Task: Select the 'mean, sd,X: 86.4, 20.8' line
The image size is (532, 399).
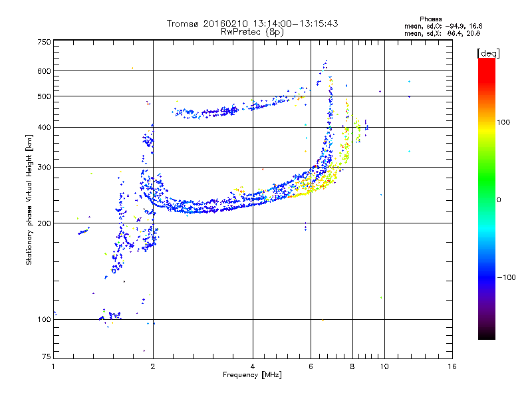Action: (x=442, y=34)
